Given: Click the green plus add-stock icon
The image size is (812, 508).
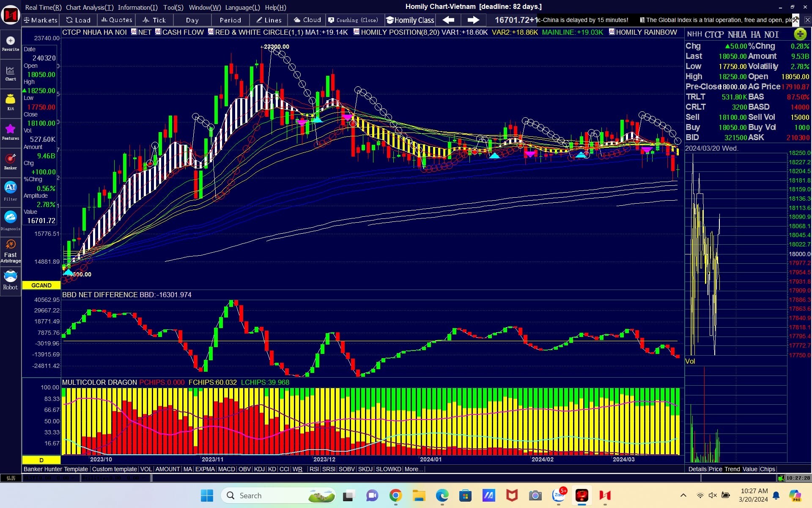Looking at the screenshot, I should 800,34.
